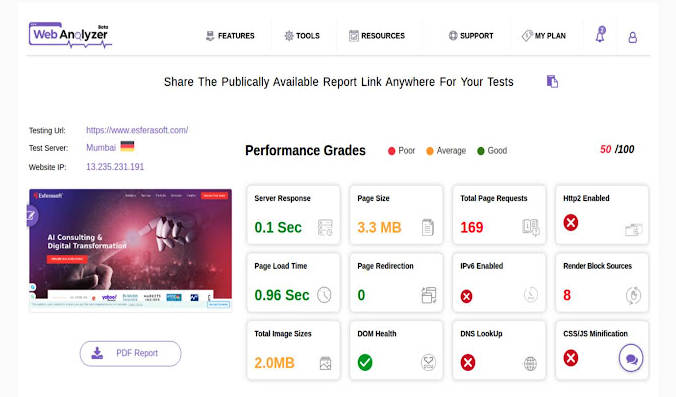This screenshot has width=676, height=397.
Task: Click the Share The Publically Available heading
Action: click(338, 82)
